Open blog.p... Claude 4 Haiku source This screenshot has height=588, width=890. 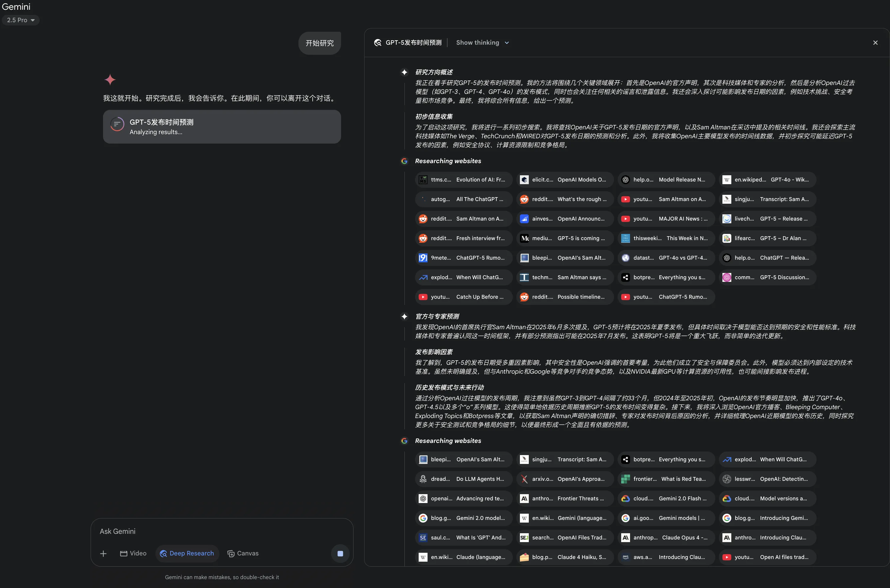pyautogui.click(x=565, y=557)
